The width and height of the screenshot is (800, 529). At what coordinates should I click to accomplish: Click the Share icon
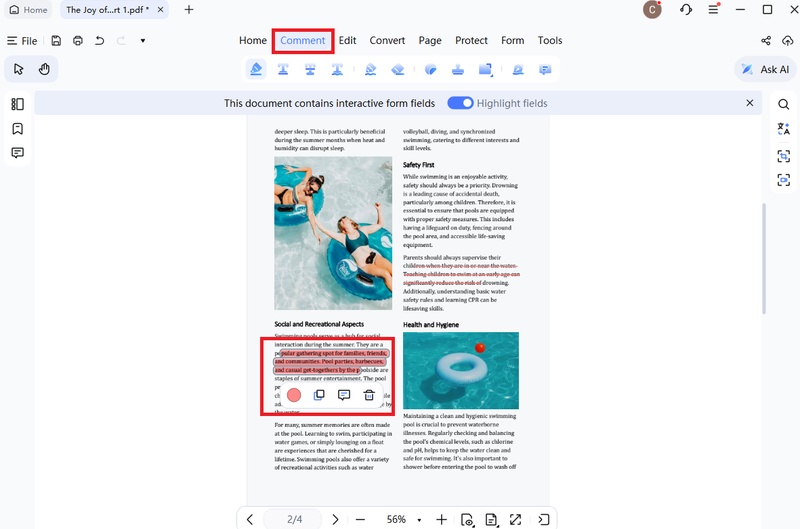766,40
